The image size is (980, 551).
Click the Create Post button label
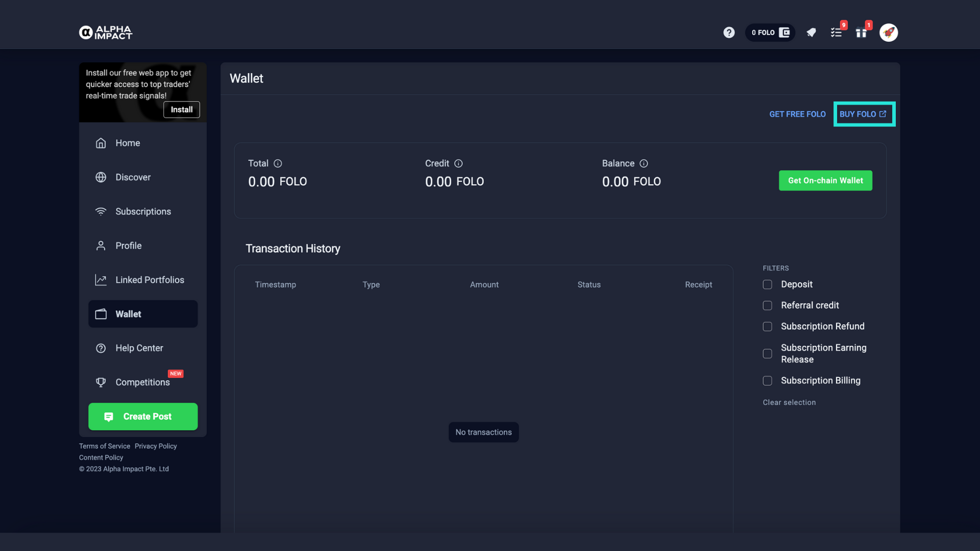pos(148,417)
